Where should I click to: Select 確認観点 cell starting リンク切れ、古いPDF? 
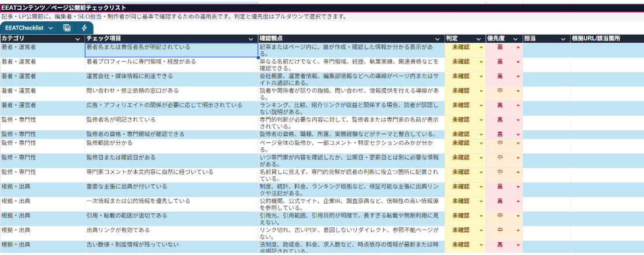pyautogui.click(x=351, y=233)
